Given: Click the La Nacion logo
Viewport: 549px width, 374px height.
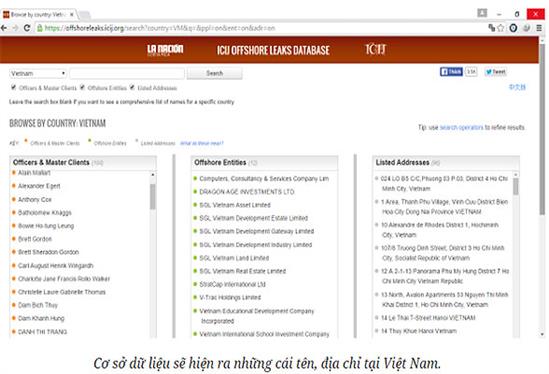Looking at the screenshot, I should [x=165, y=50].
